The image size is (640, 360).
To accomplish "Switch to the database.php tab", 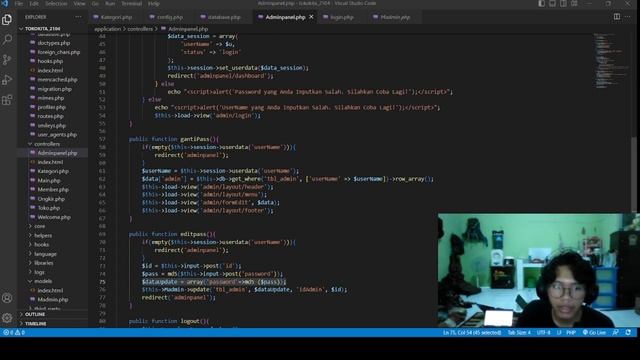I will [x=223, y=17].
